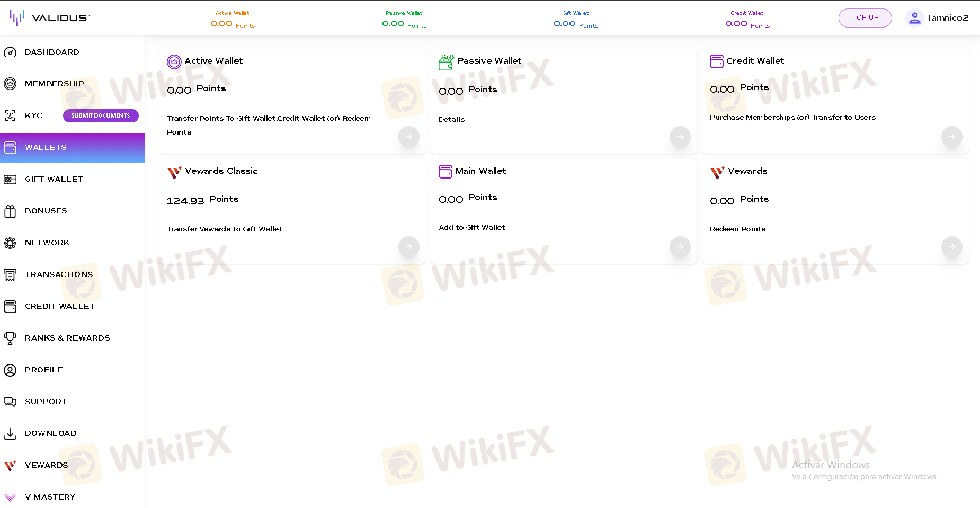This screenshot has width=980, height=508.
Task: Open the Support menu item
Action: [73, 402]
